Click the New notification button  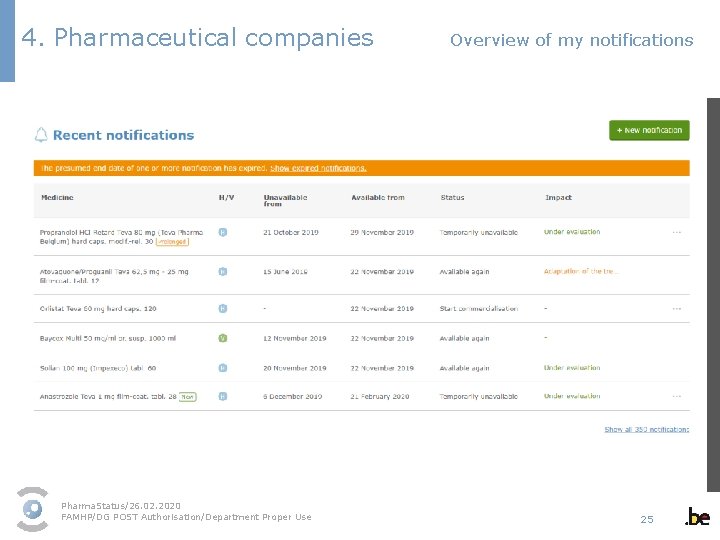click(649, 130)
